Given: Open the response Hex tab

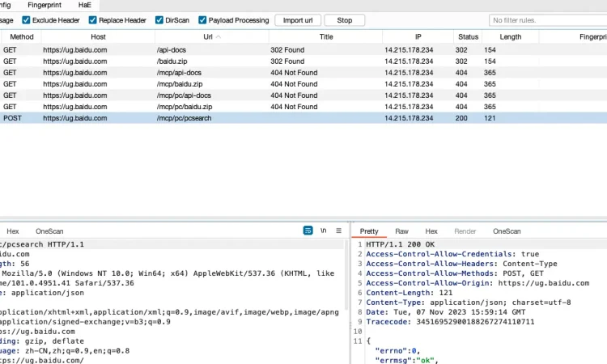Looking at the screenshot, I should click(x=431, y=231).
